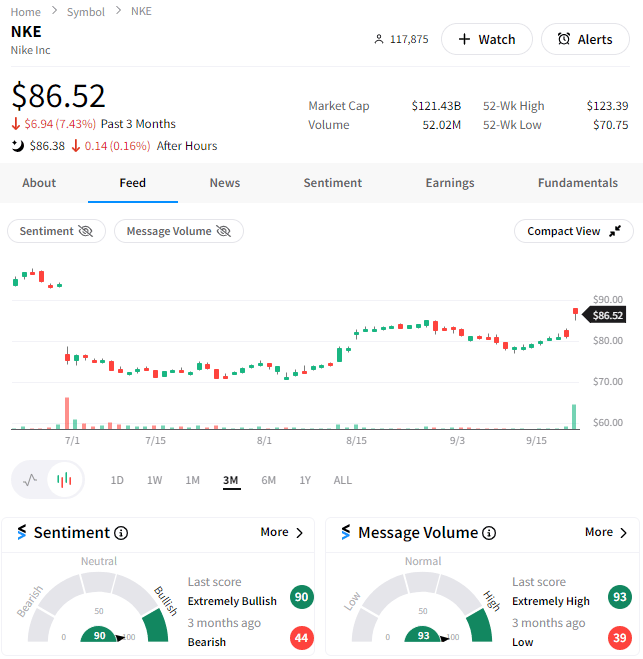Select the Feed tab
The width and height of the screenshot is (643, 659).
coord(132,183)
